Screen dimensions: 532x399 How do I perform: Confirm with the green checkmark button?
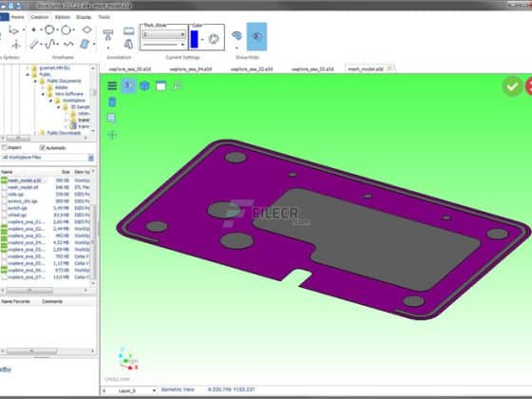(512, 86)
